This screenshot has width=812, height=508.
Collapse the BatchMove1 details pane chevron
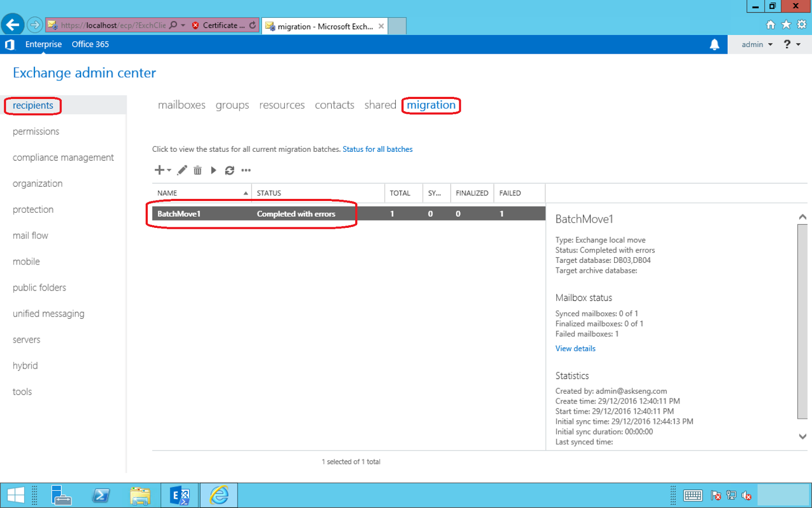tap(803, 216)
